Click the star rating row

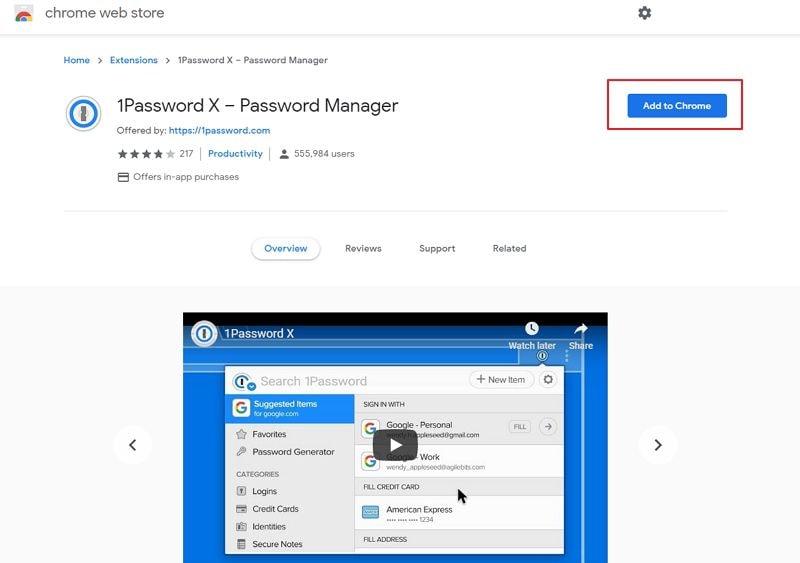[146, 154]
